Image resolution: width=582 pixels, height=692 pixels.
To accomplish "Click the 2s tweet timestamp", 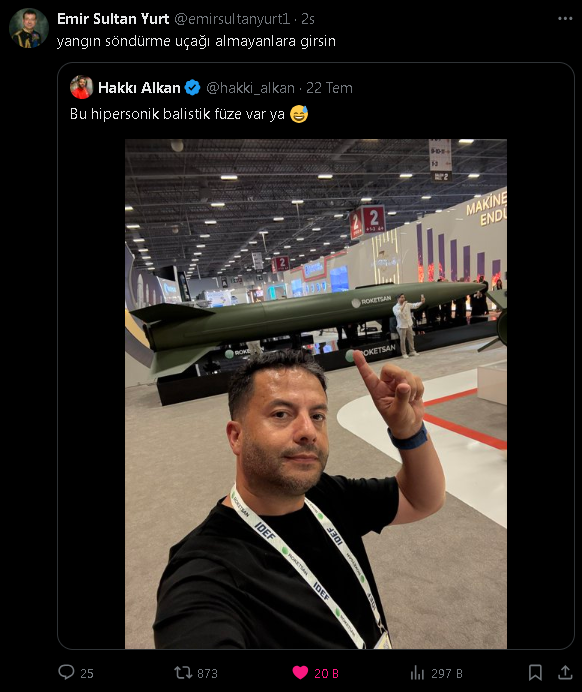I will [308, 19].
